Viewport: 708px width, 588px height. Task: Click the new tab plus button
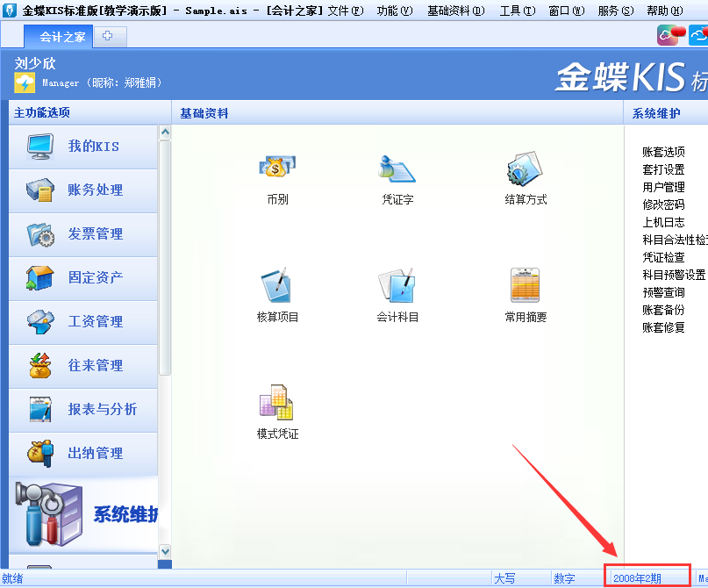tap(108, 36)
